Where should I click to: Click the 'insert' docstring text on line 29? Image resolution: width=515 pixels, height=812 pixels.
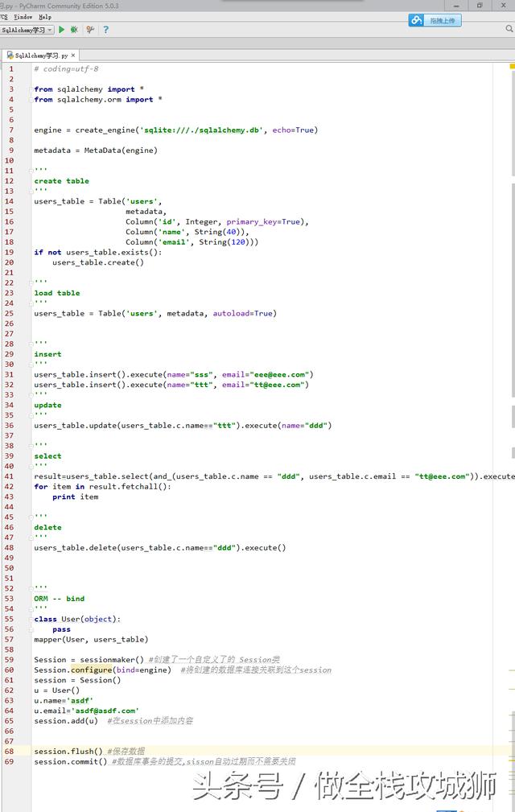click(x=47, y=354)
